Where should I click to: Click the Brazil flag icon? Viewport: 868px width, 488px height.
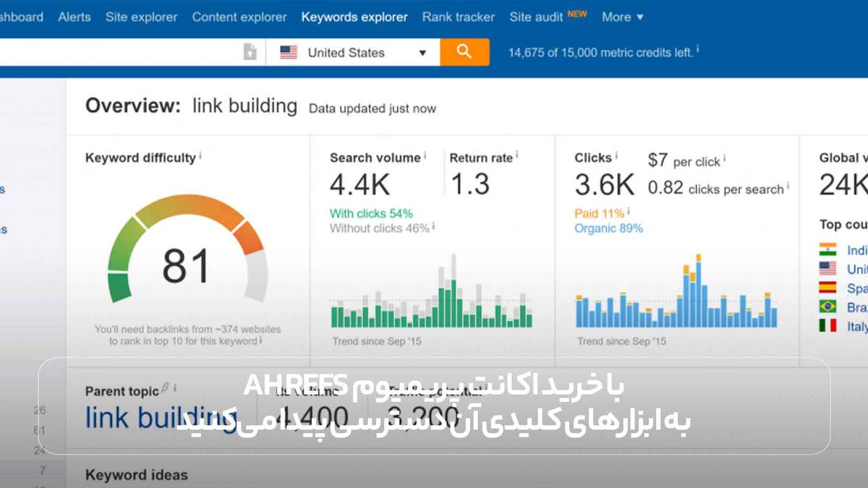point(827,307)
